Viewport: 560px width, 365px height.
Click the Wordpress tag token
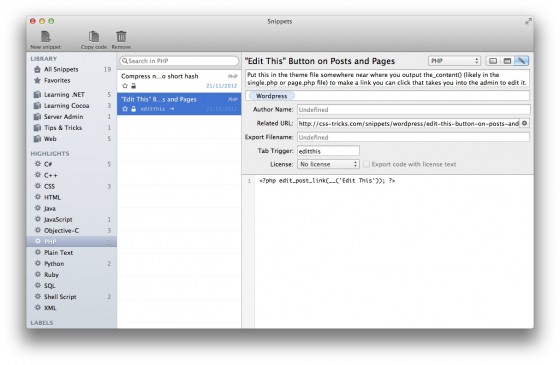tap(271, 96)
